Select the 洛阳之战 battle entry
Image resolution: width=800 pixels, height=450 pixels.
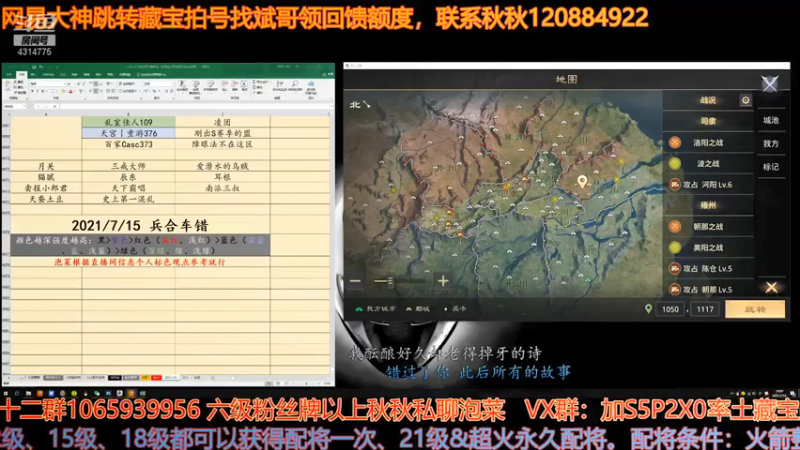tap(708, 142)
